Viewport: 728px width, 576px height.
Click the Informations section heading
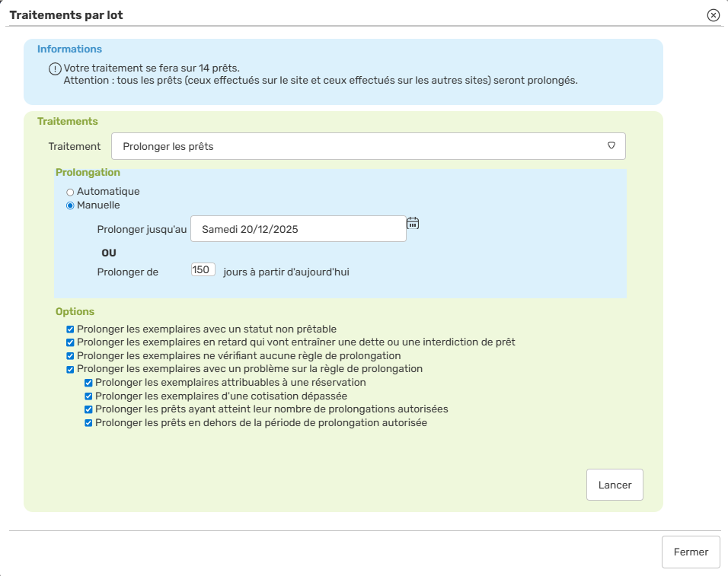69,49
